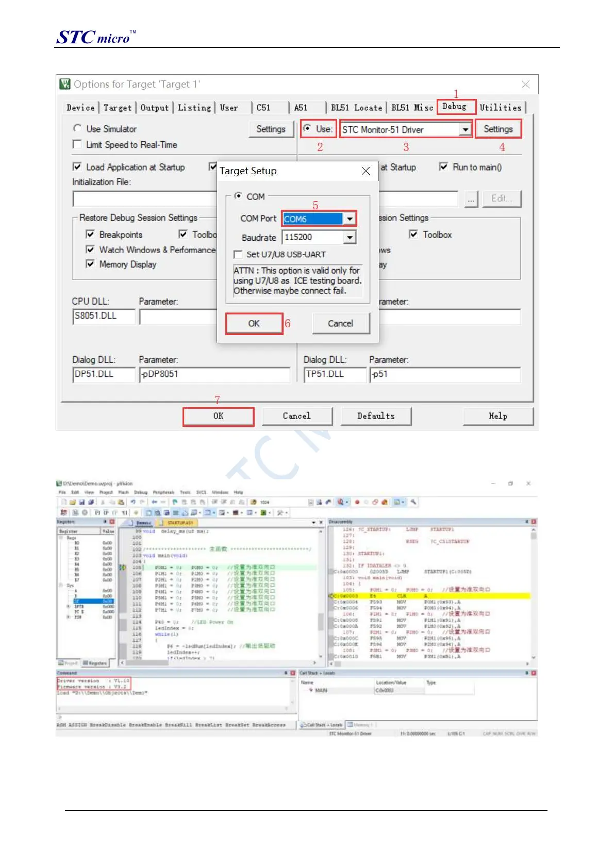
Task: Click the Reset CPU icon in debug toolbar
Action: (x=63, y=513)
